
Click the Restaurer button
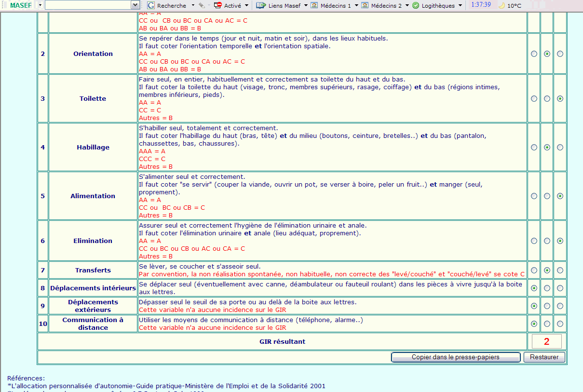pos(544,357)
